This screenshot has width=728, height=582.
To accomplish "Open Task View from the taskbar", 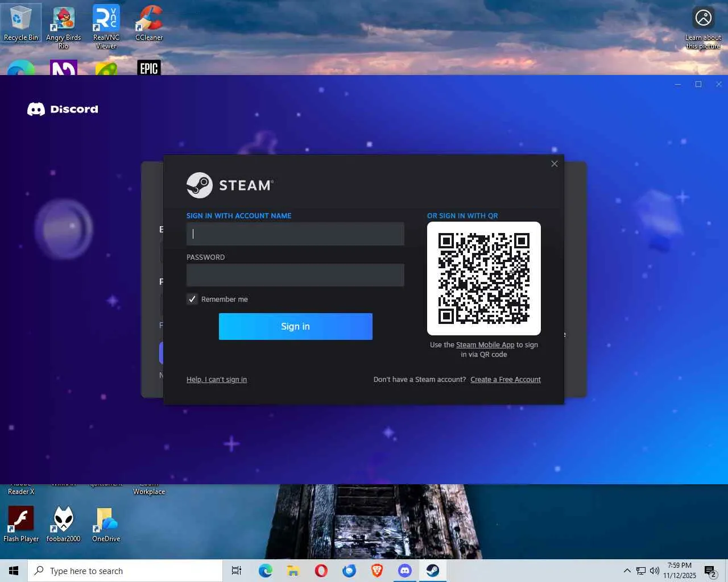I will 237,571.
